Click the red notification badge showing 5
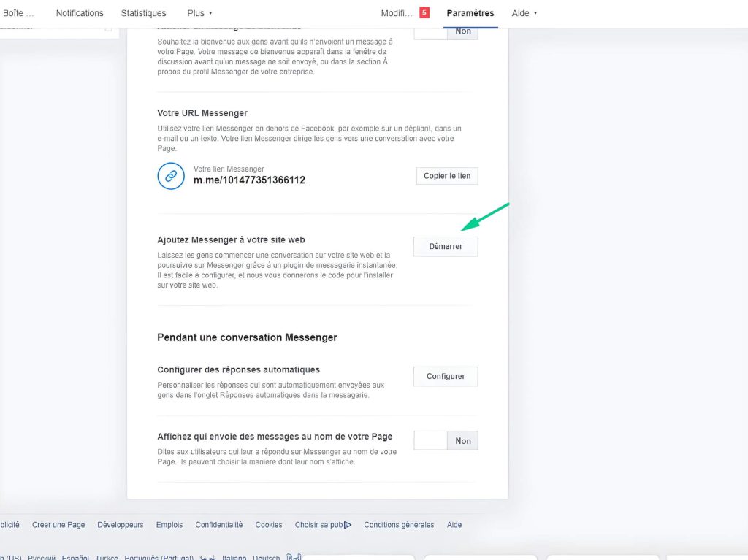The height and width of the screenshot is (560, 748). click(424, 12)
